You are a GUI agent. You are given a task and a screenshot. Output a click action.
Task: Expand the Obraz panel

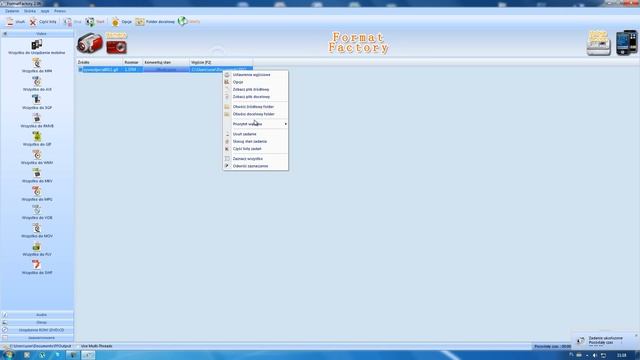(37, 322)
